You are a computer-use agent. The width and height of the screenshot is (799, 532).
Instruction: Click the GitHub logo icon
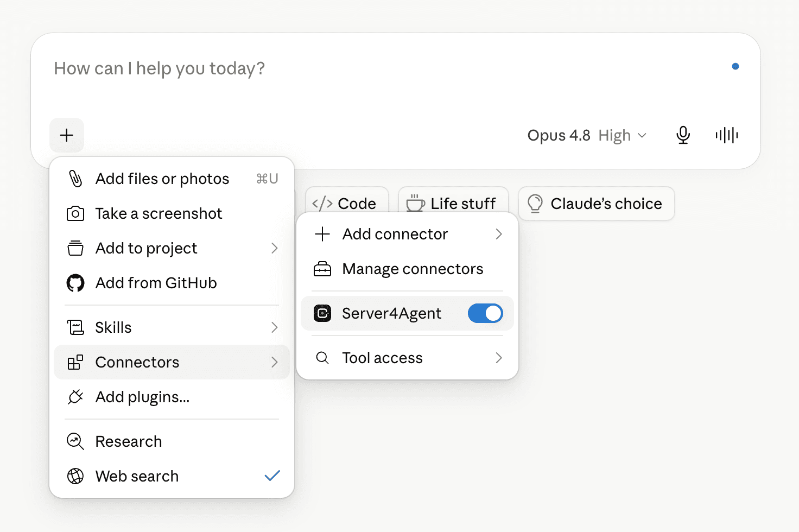[75, 283]
